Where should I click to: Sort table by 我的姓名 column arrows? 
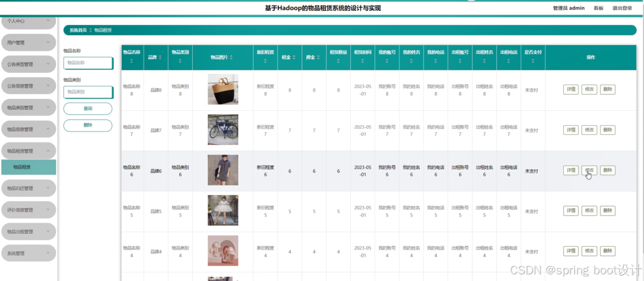(412, 61)
